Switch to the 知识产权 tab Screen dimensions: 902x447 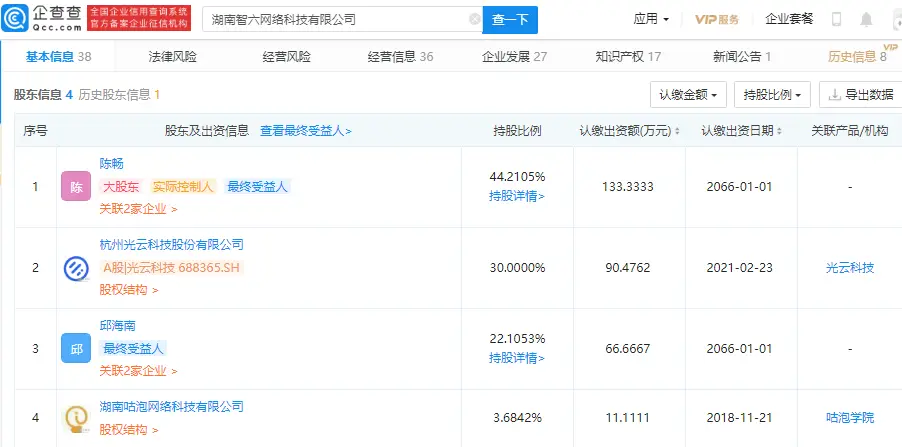(x=628, y=56)
